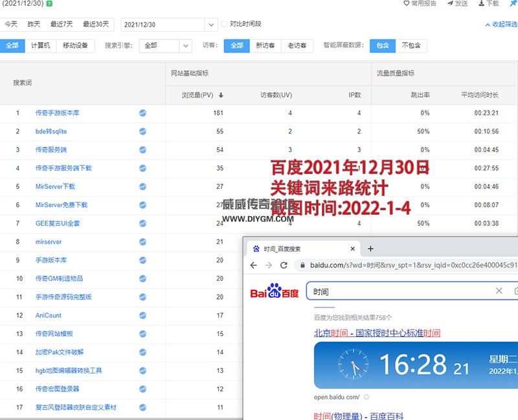Sort by IP数 column header
This screenshot has width=518, height=420.
(354, 95)
